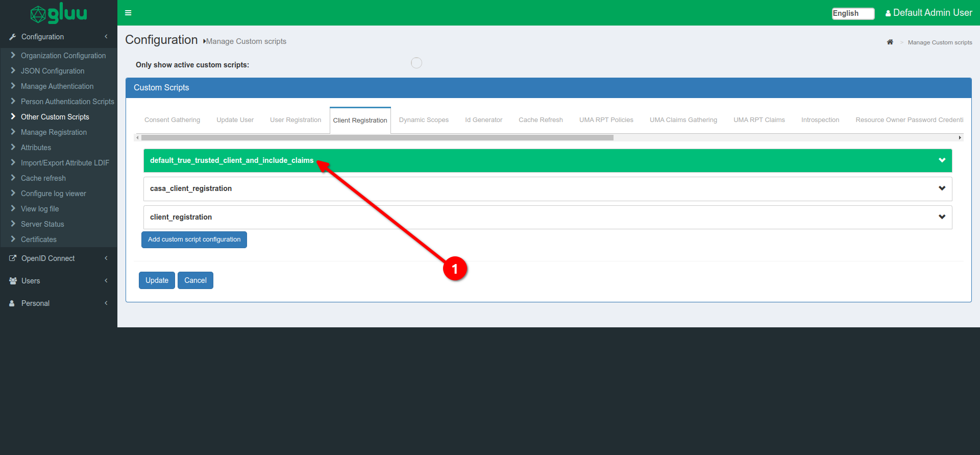Screen dimensions: 980x455
Task: Open Resource Owner Password Credentials tab
Action: tap(909, 120)
